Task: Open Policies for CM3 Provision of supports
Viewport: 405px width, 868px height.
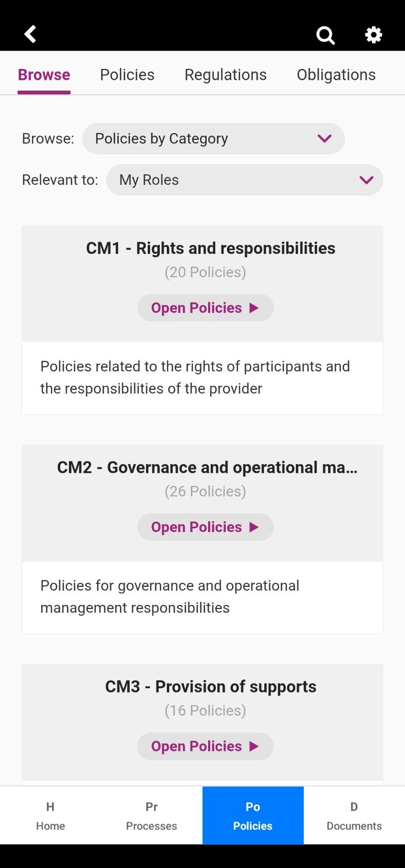Action: 205,746
